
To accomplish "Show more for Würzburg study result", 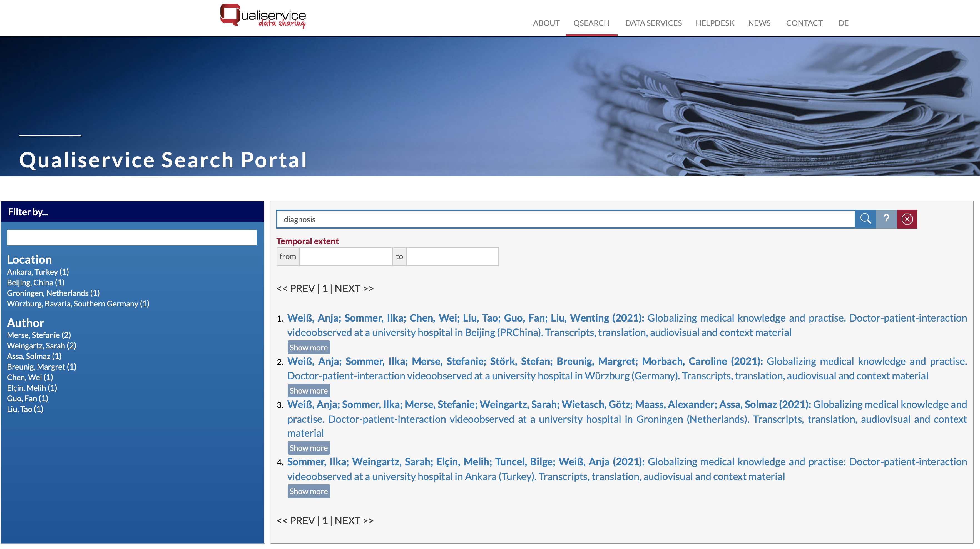I will [308, 390].
